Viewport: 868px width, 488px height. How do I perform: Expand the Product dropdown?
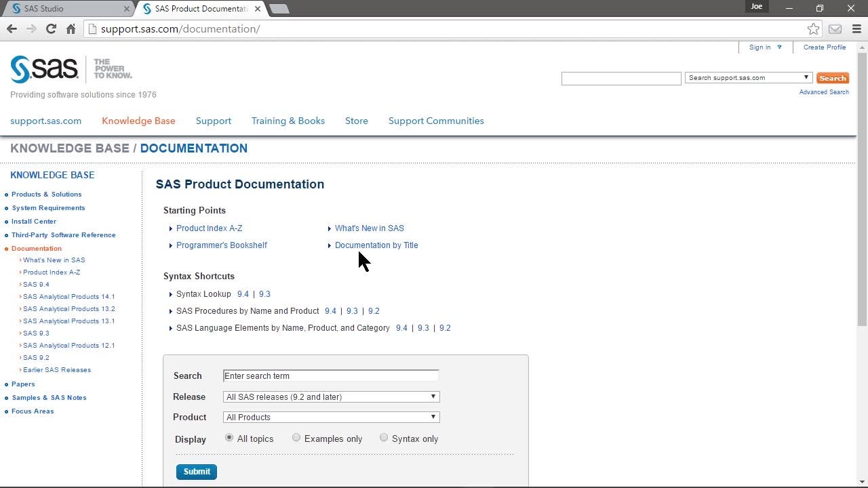tap(331, 418)
